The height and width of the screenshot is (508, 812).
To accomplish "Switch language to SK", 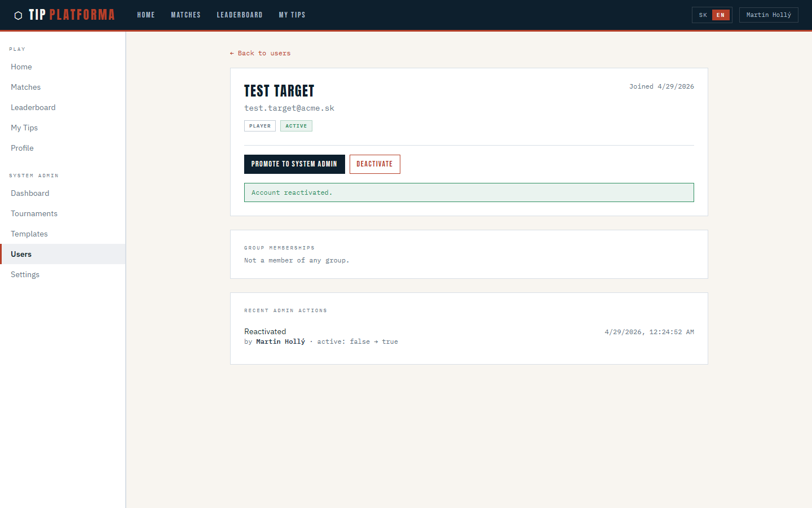I will tap(703, 15).
